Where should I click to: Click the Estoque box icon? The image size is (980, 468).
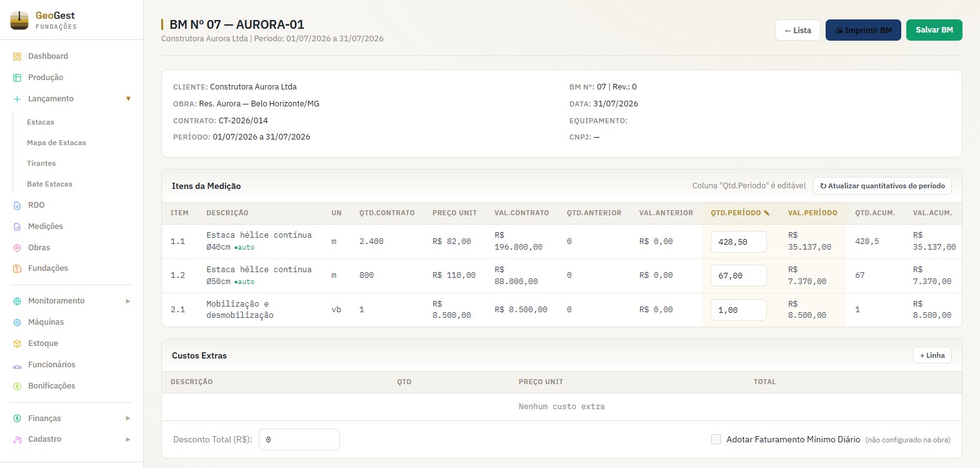(17, 343)
